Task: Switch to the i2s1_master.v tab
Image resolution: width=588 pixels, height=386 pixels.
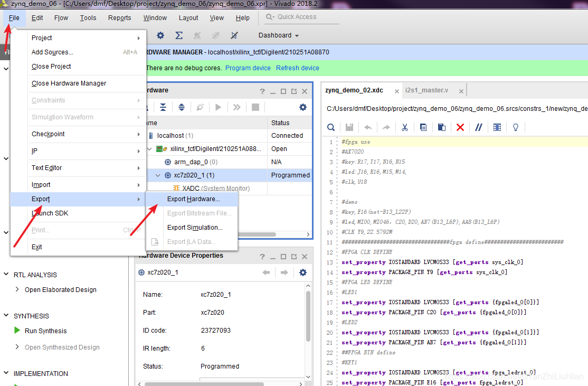Action: [426, 90]
